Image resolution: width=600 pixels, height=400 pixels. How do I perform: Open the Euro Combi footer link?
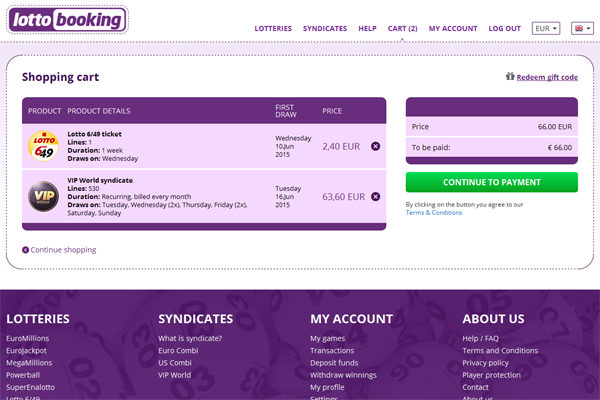pyautogui.click(x=178, y=351)
